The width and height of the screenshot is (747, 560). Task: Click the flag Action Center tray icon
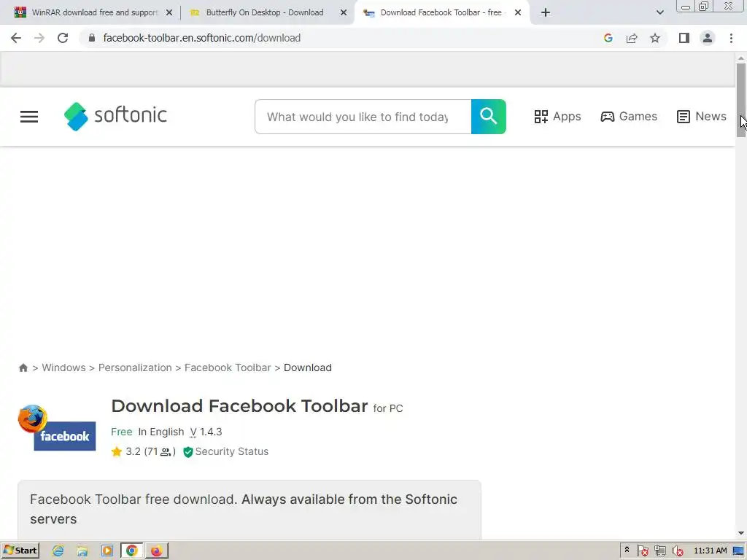(642, 551)
